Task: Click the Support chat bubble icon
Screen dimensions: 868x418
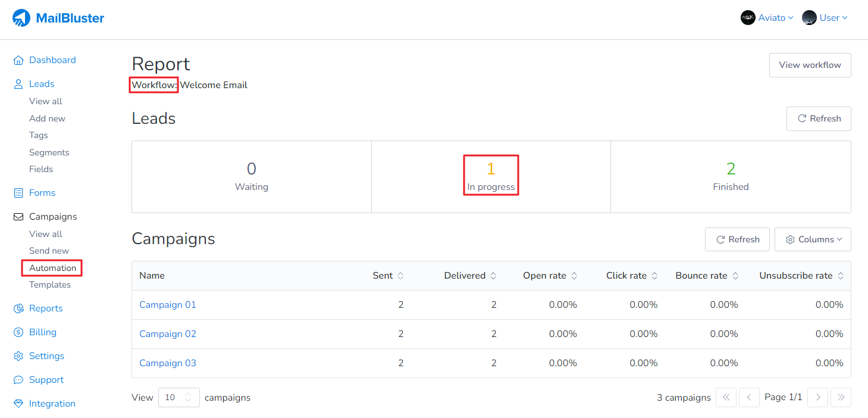Action: click(x=18, y=380)
